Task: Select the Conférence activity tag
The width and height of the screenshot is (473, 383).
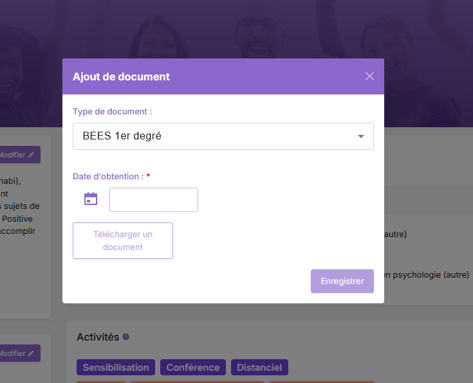Action: tap(193, 367)
